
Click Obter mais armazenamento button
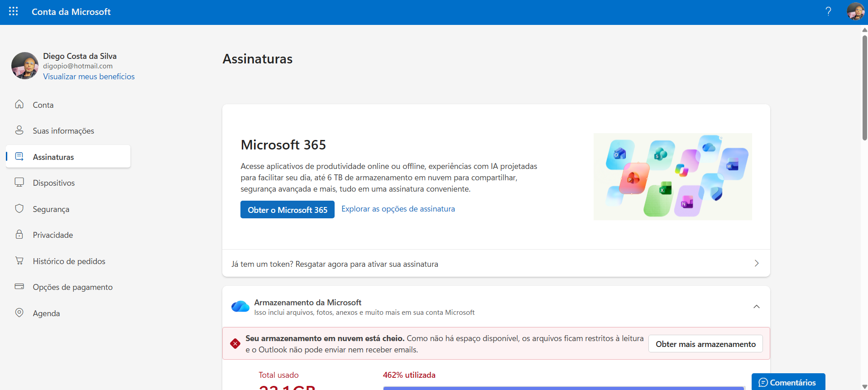point(705,344)
